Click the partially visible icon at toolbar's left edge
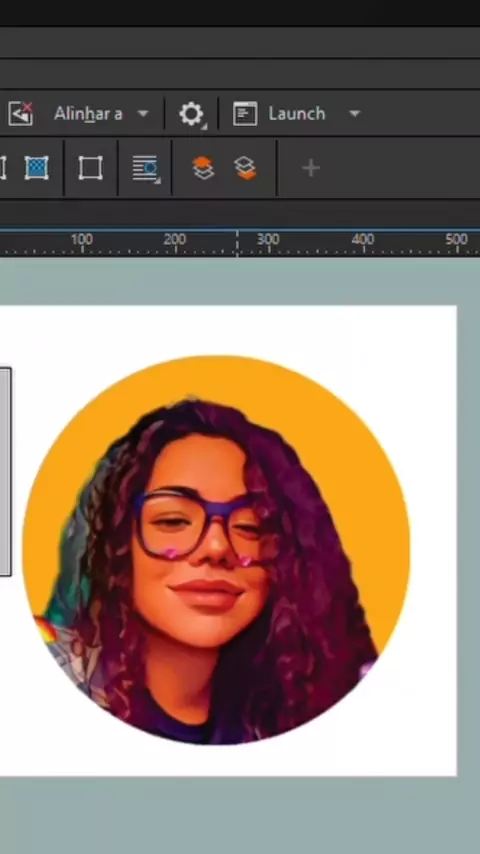The image size is (480, 854). tap(3, 168)
